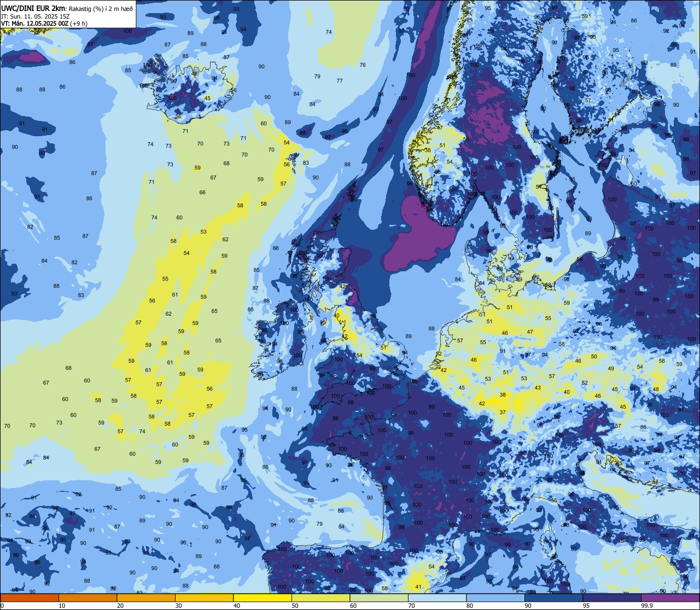Click the legend label '20'
Screen dimensions: 700x610
click(120, 606)
